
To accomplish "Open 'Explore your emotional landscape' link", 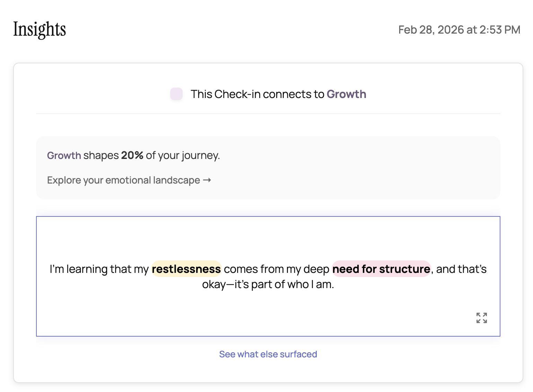I will pos(123,180).
